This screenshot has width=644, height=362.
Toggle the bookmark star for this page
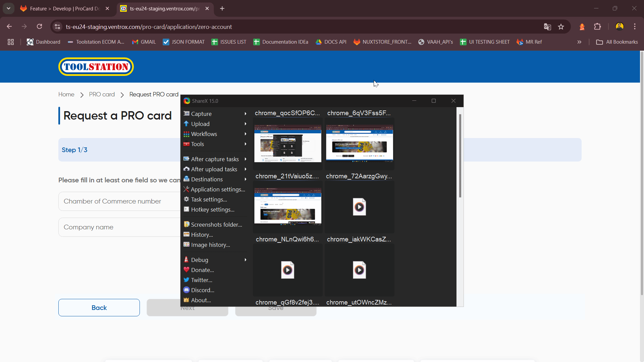tap(561, 27)
